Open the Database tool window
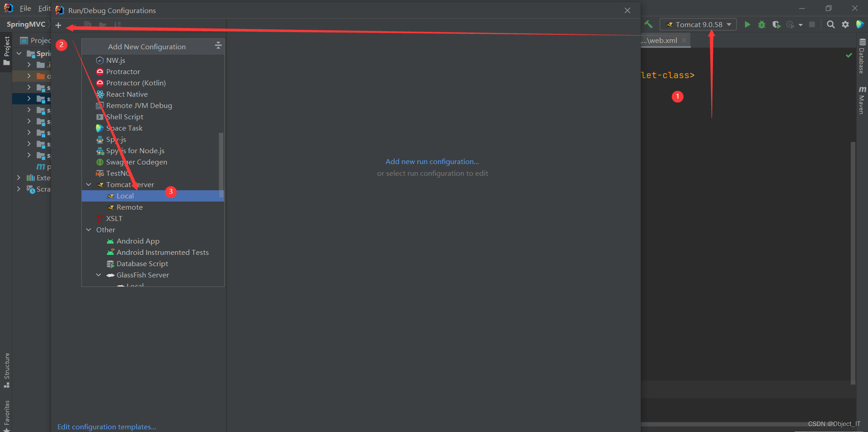This screenshot has width=868, height=432. [862, 56]
